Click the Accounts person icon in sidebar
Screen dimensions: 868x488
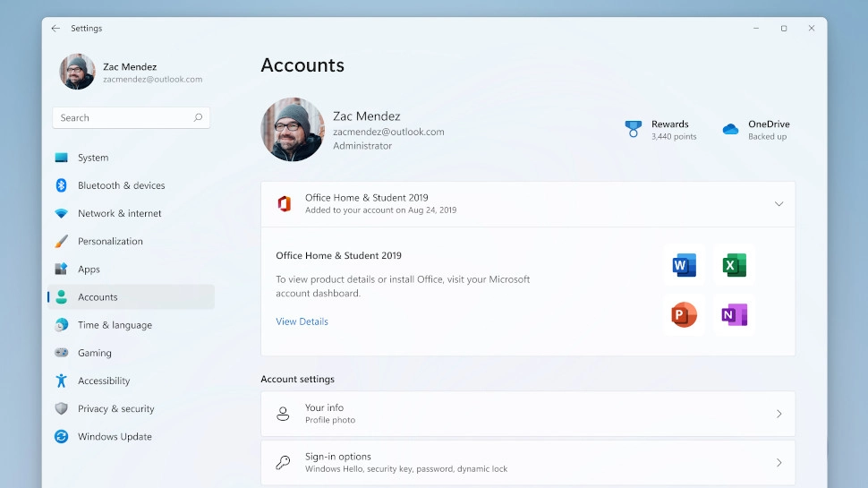click(x=62, y=297)
